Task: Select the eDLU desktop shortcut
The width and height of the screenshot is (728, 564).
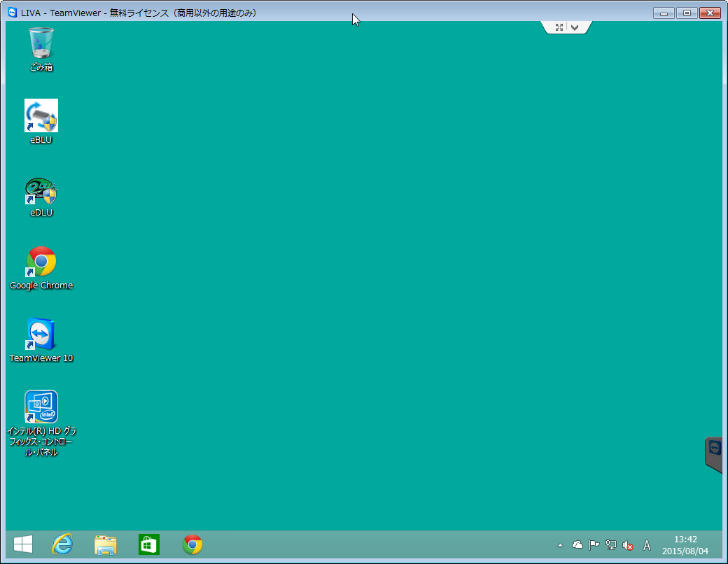Action: 41,197
